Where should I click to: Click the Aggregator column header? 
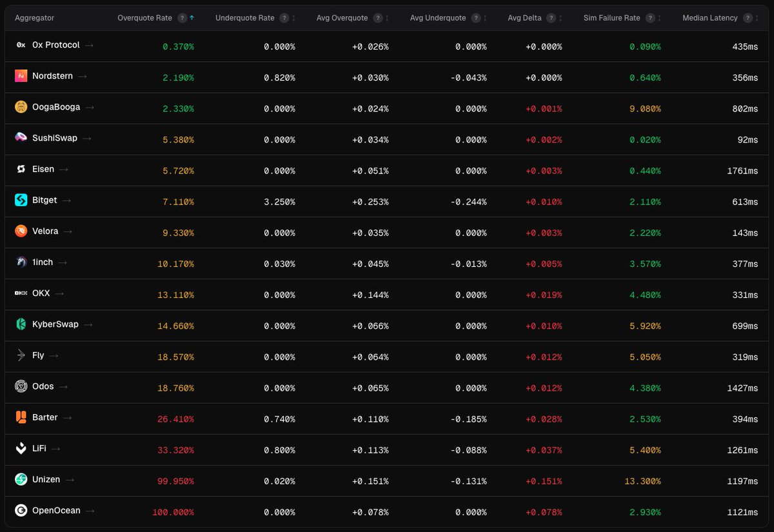click(x=35, y=18)
